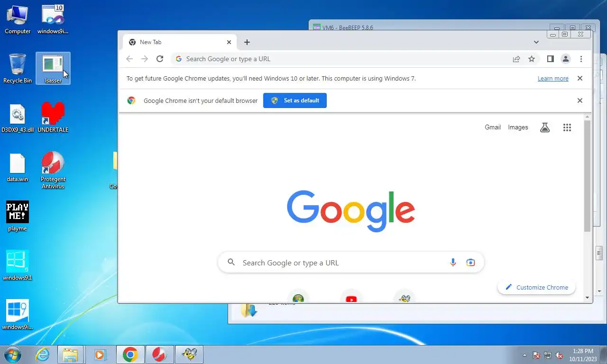The image size is (607, 364).
Task: Select lsasser desktop icon
Action: click(53, 69)
